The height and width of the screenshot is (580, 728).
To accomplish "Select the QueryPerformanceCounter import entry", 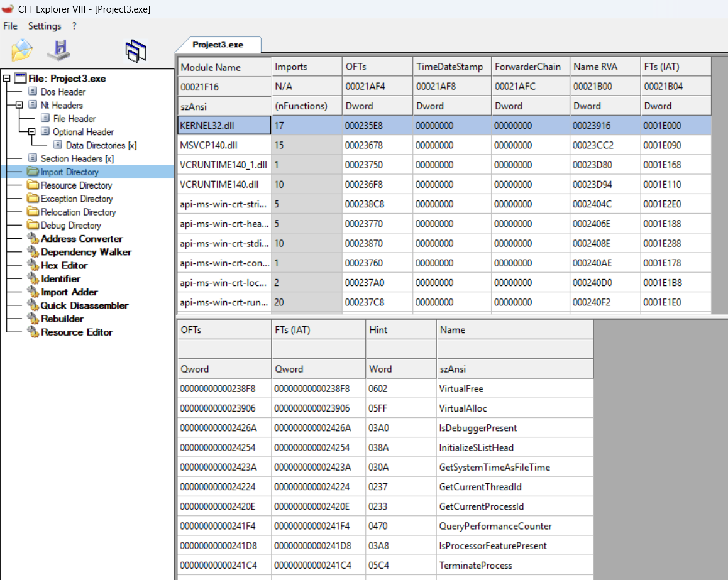I will [385, 526].
